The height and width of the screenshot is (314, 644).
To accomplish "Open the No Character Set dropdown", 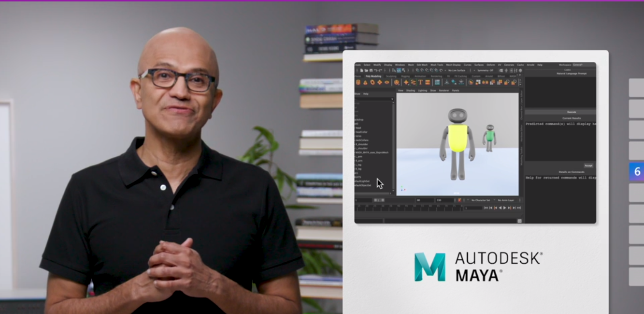I will point(481,200).
